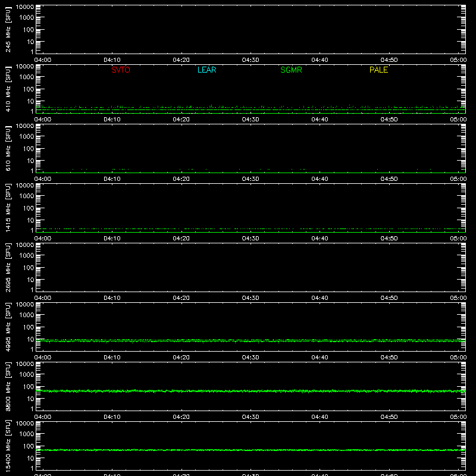Click 04:10 time label under 2695 MHz panel

tap(112, 298)
